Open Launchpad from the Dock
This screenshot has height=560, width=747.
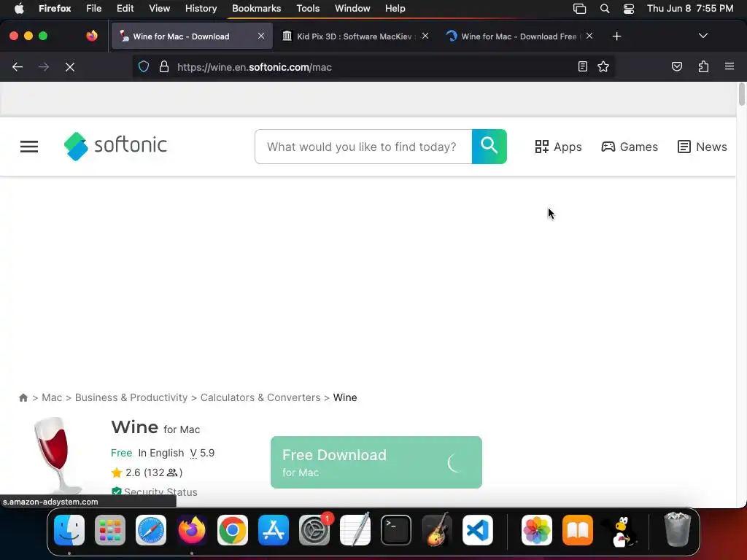tap(110, 530)
